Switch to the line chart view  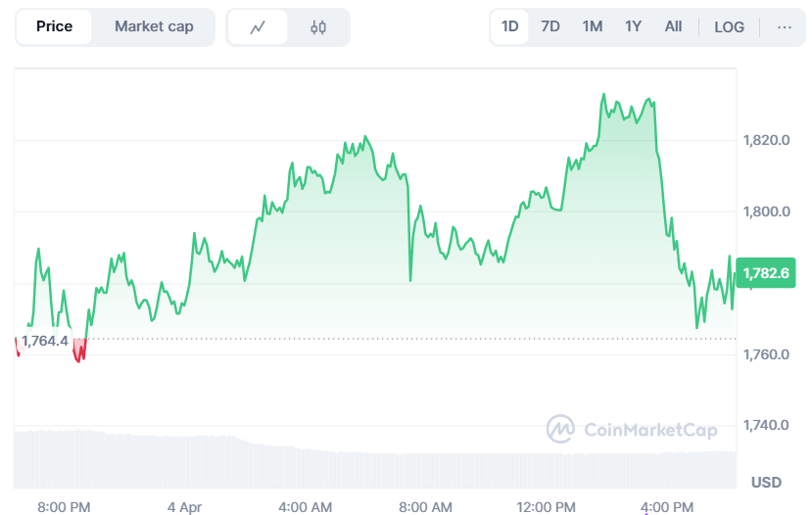tap(258, 27)
